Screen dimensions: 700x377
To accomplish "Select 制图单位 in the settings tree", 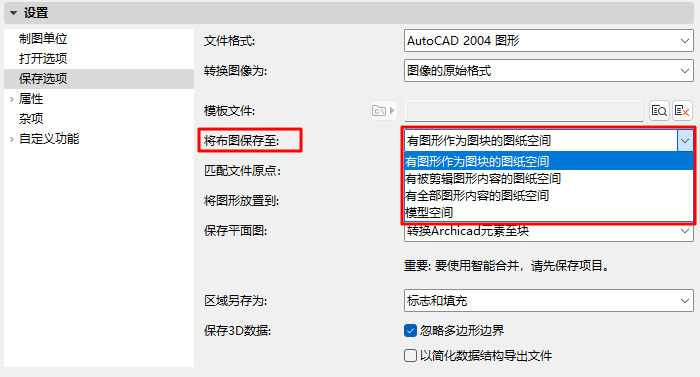I will click(43, 39).
